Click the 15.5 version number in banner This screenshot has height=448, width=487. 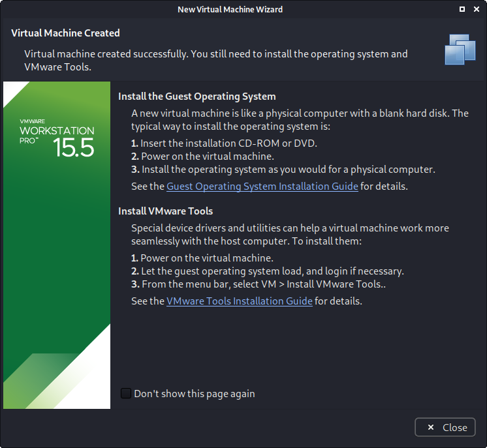(74, 147)
